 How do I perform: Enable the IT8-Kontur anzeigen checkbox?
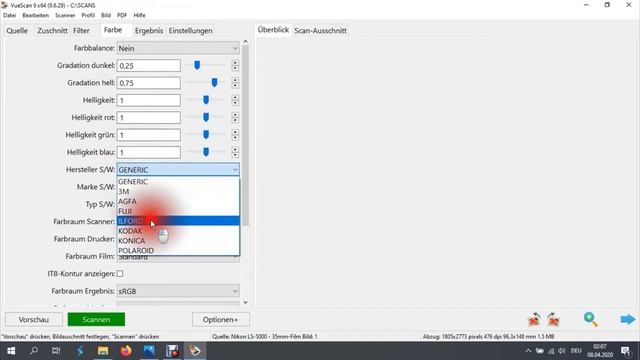pos(120,273)
